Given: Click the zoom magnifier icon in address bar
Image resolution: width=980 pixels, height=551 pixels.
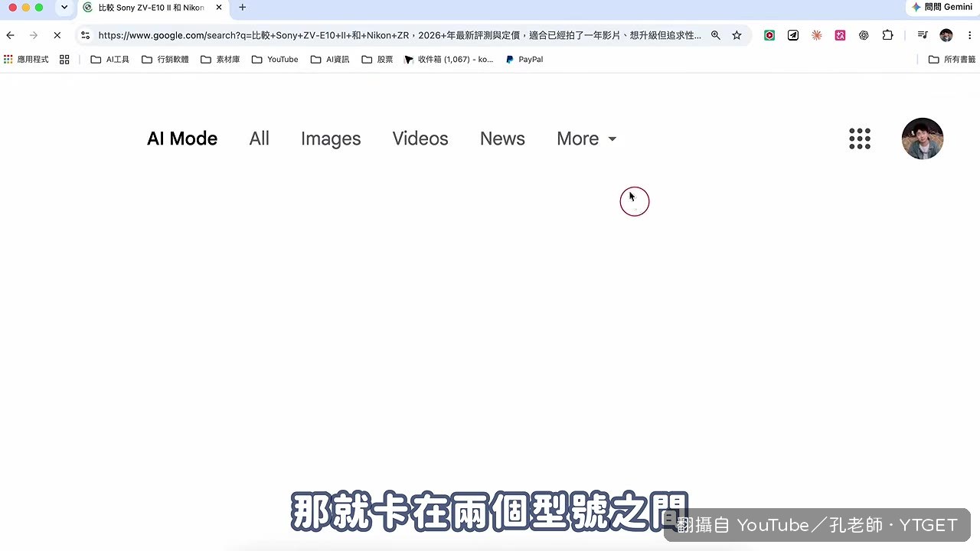Looking at the screenshot, I should (x=716, y=35).
